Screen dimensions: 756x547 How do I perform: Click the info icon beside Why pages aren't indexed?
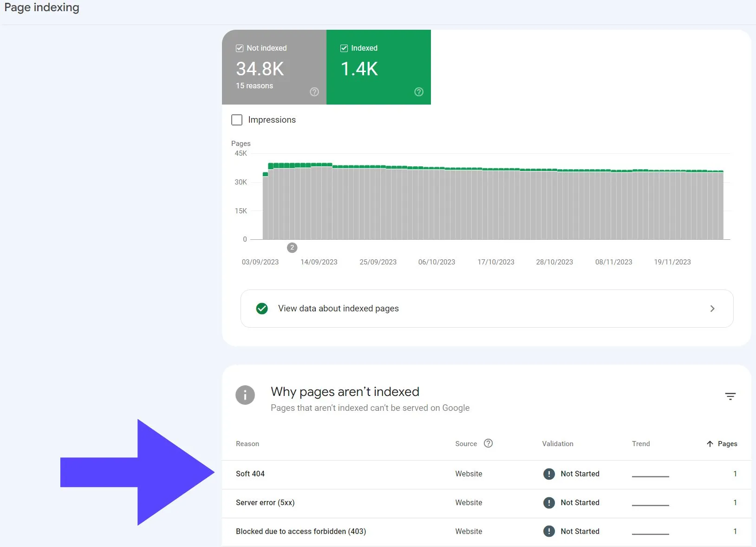tap(245, 395)
